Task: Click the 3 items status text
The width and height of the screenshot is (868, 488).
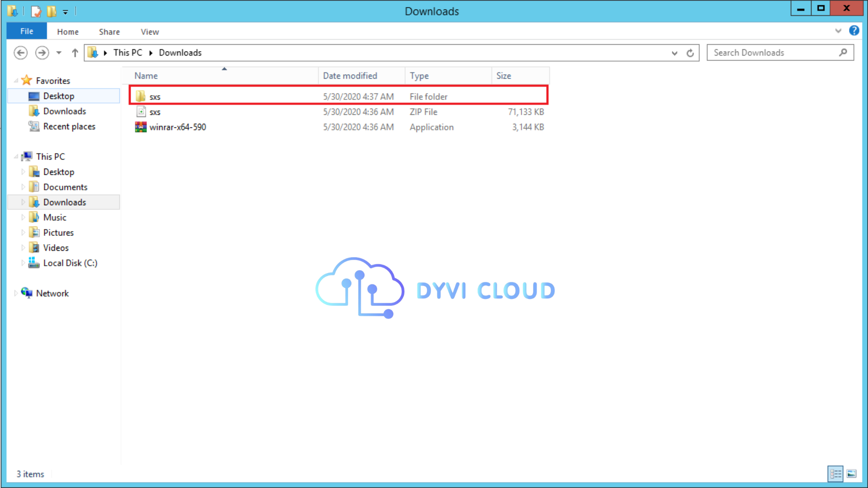Action: (x=30, y=474)
